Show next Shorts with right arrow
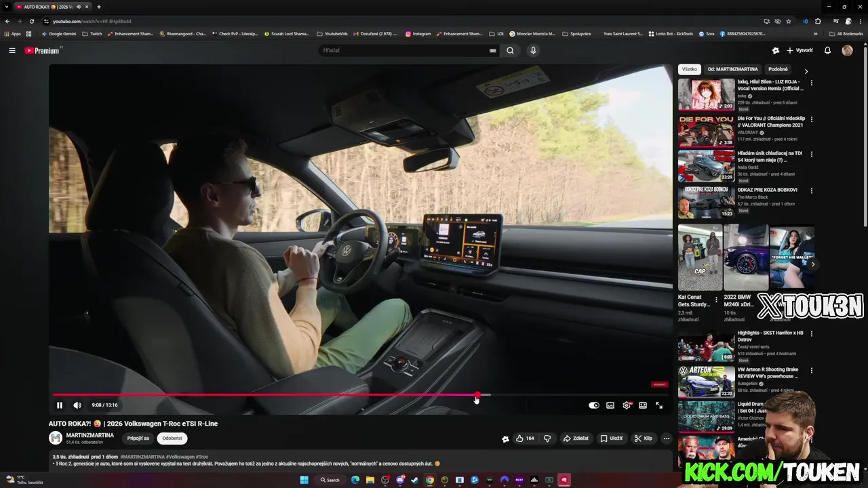The width and height of the screenshot is (868, 488). pos(812,264)
